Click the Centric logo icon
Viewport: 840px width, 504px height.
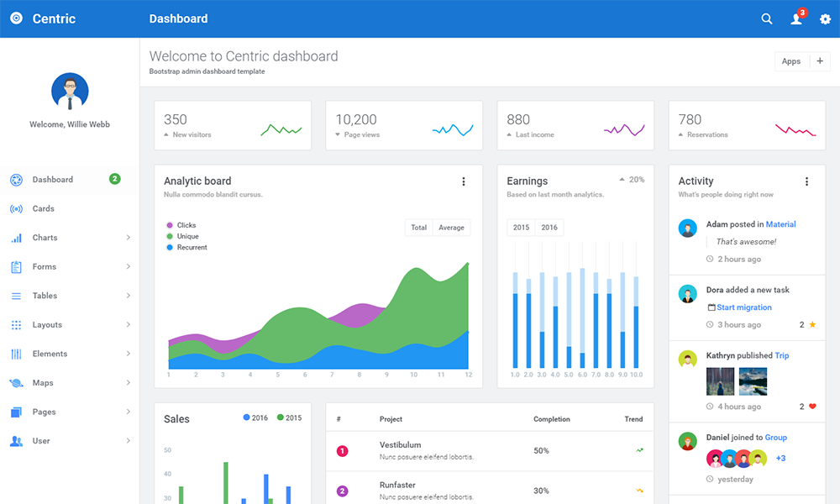pyautogui.click(x=16, y=18)
